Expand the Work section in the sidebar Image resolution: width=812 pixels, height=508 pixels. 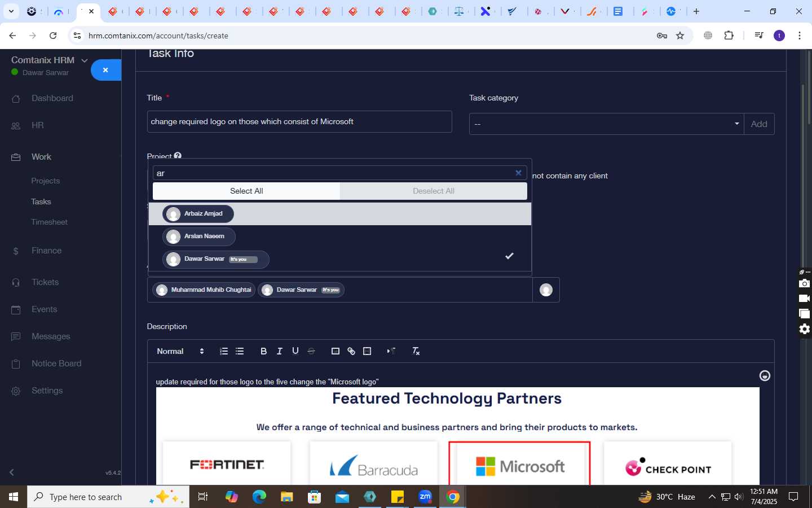(41, 157)
